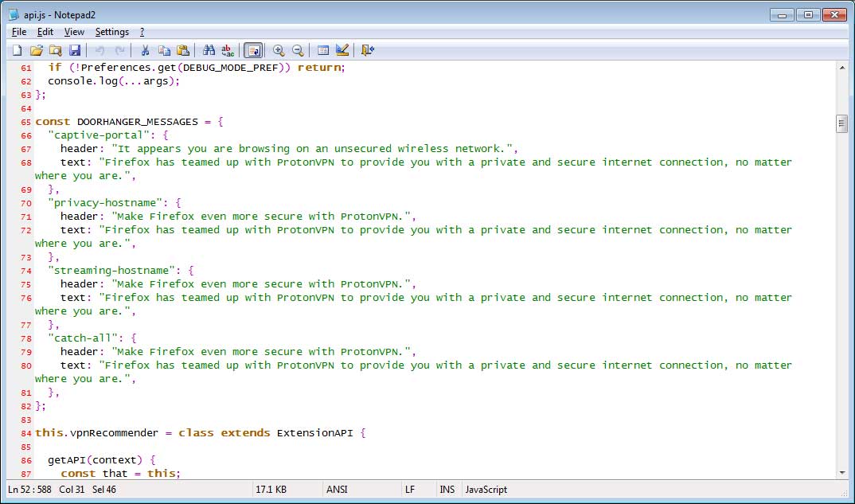The width and height of the screenshot is (855, 504).
Task: Click line number 78 in margin
Action: 26,338
